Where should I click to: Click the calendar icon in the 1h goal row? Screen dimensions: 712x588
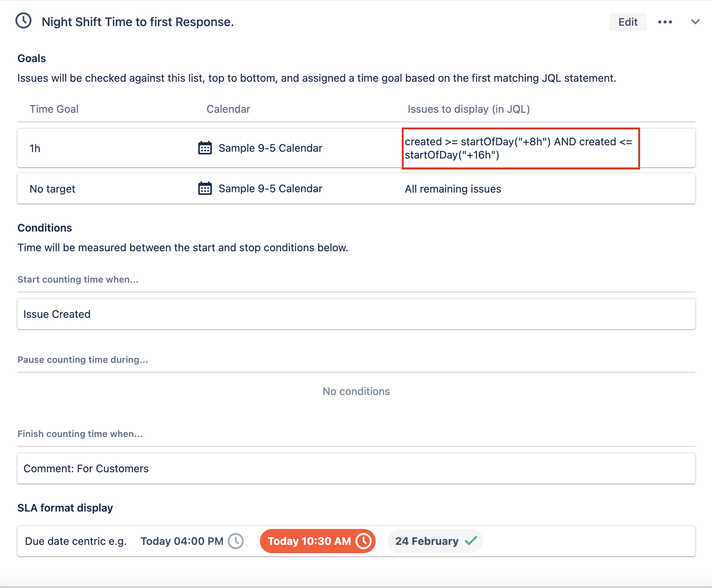(x=205, y=148)
